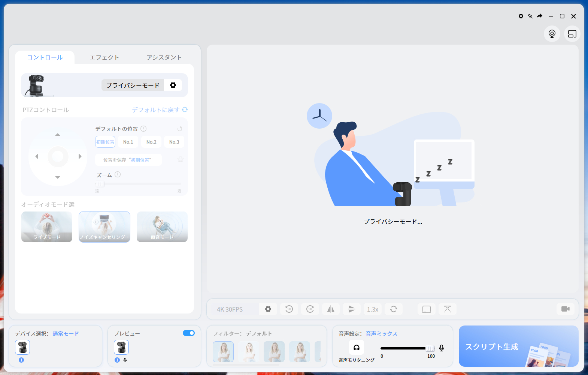Viewport: 588px width, 375px height.
Task: Click the info icon beside デフォルトの位置
Action: point(143,129)
